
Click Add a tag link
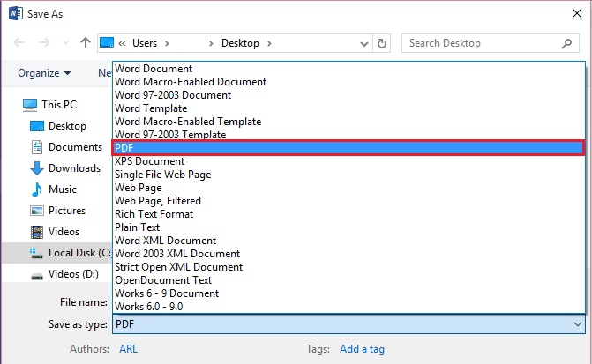(362, 349)
